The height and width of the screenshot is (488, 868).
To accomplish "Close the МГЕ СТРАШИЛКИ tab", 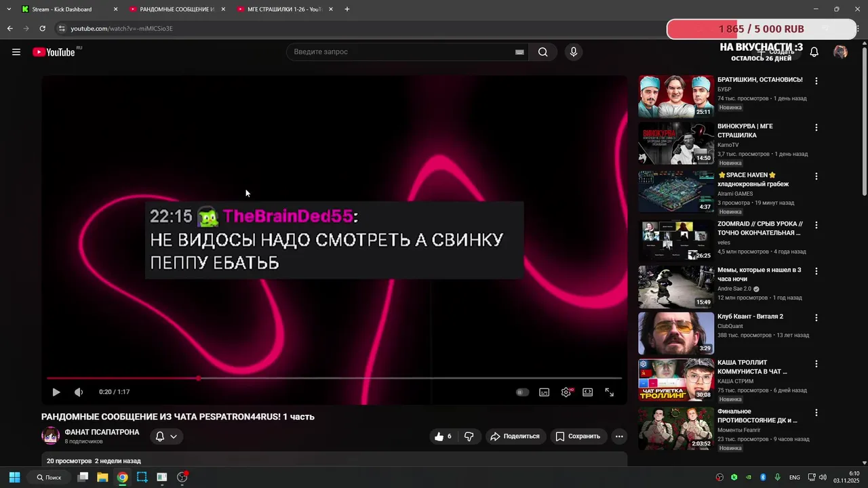I will (331, 9).
